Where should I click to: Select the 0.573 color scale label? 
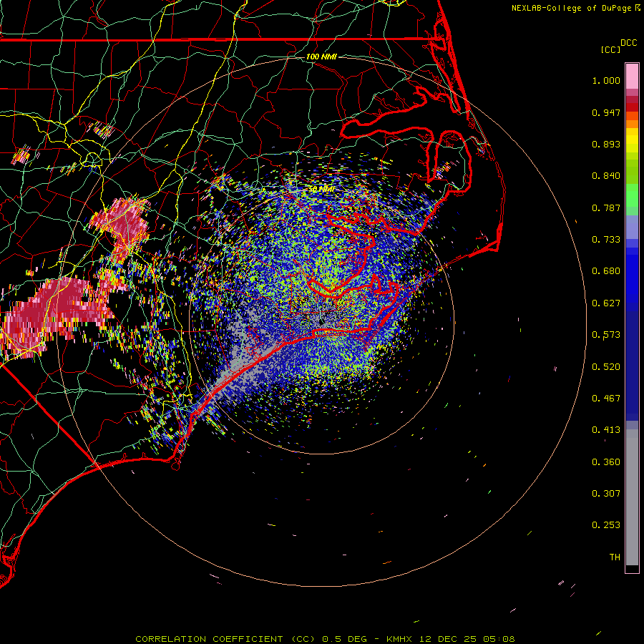tap(606, 335)
